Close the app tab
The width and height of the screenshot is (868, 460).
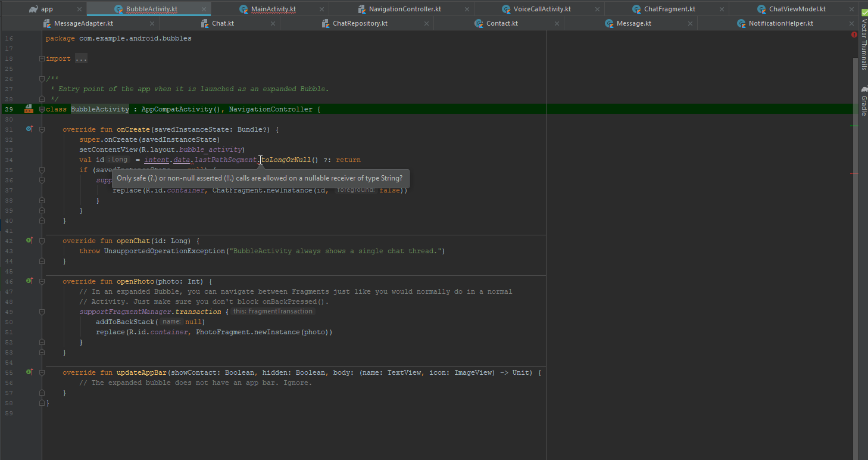click(x=80, y=10)
